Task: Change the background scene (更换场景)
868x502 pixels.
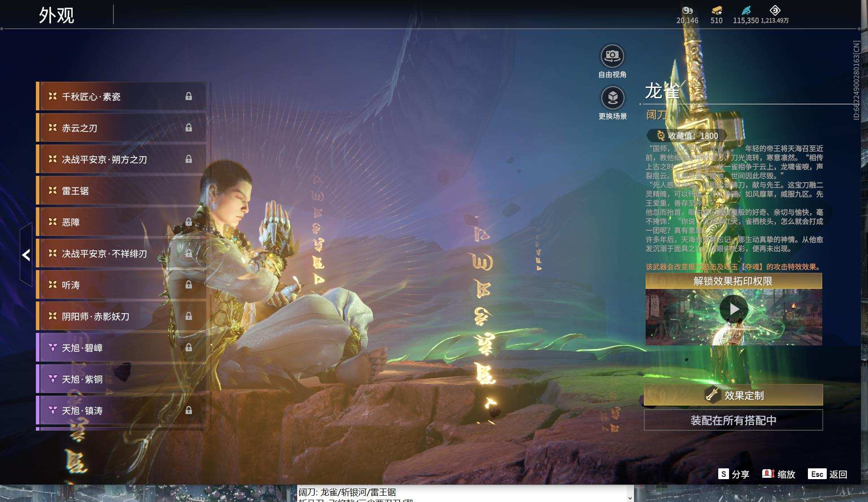Action: [612, 98]
